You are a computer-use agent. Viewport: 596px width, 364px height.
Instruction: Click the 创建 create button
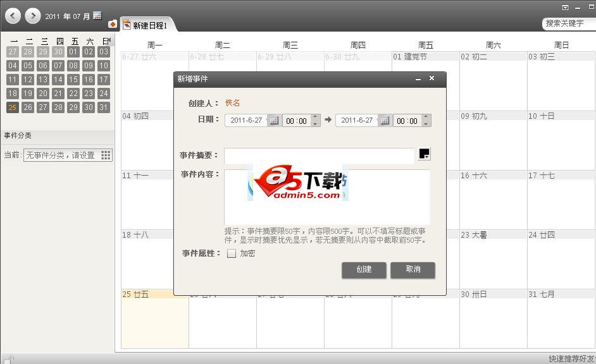click(x=364, y=270)
